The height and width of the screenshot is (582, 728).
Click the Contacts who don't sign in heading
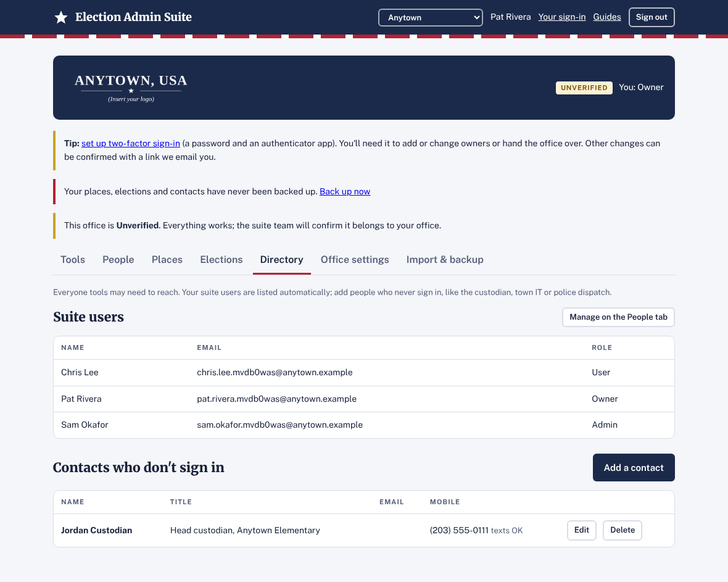(138, 467)
